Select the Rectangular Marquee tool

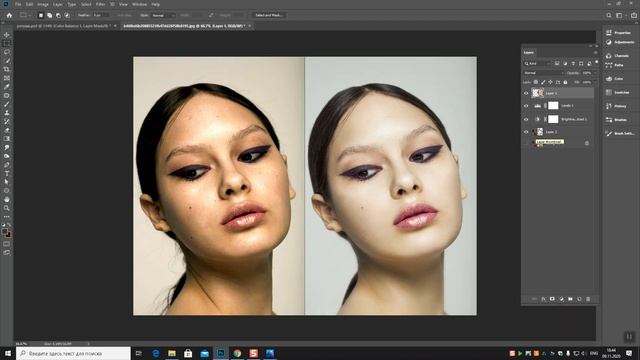click(x=7, y=43)
